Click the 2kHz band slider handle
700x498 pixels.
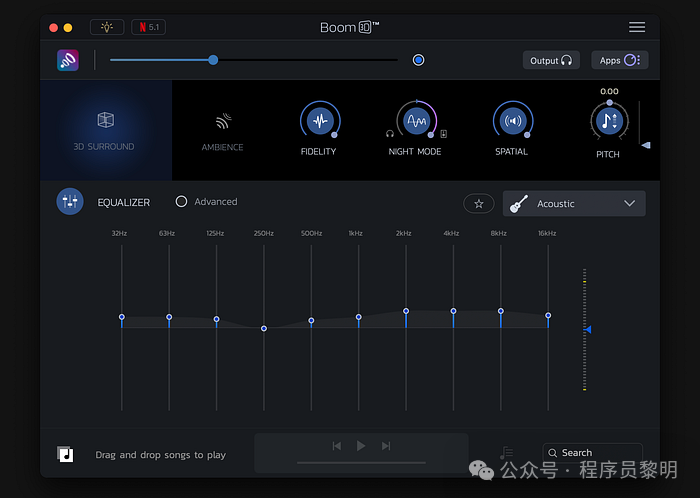pyautogui.click(x=406, y=311)
